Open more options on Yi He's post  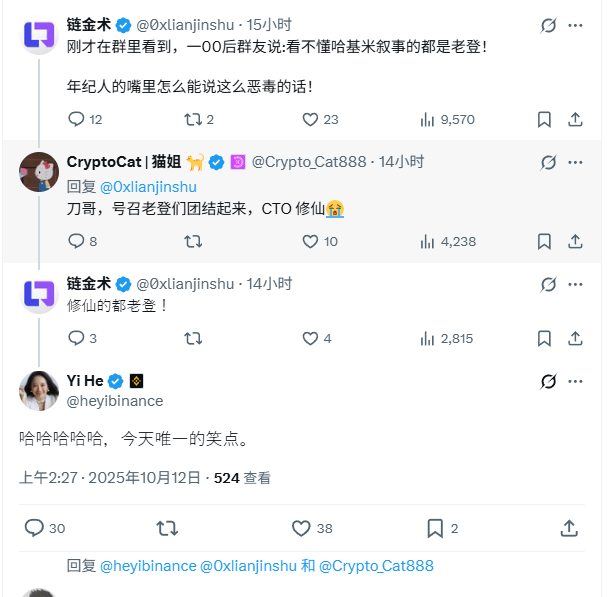click(576, 381)
